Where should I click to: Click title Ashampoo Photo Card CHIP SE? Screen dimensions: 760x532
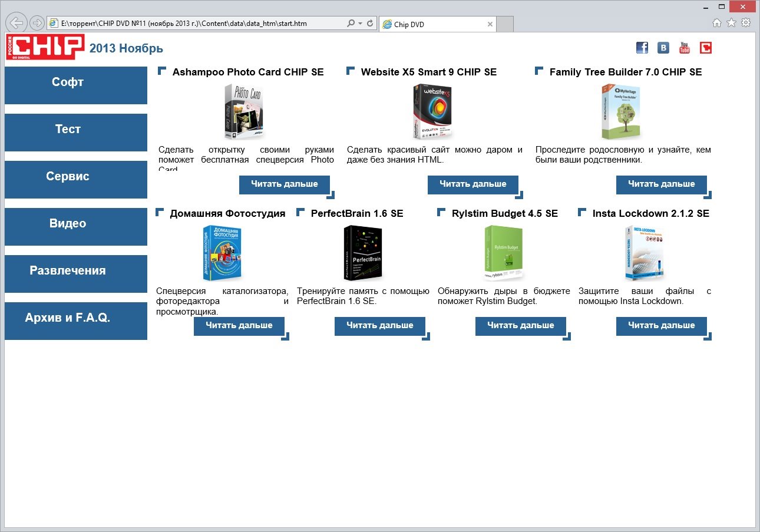tap(248, 72)
